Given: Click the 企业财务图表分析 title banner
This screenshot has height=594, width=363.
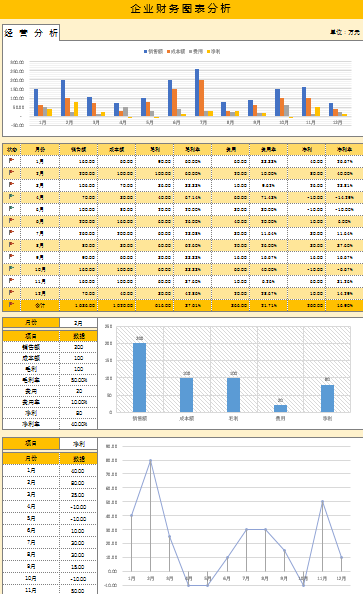Looking at the screenshot, I should point(181,9).
